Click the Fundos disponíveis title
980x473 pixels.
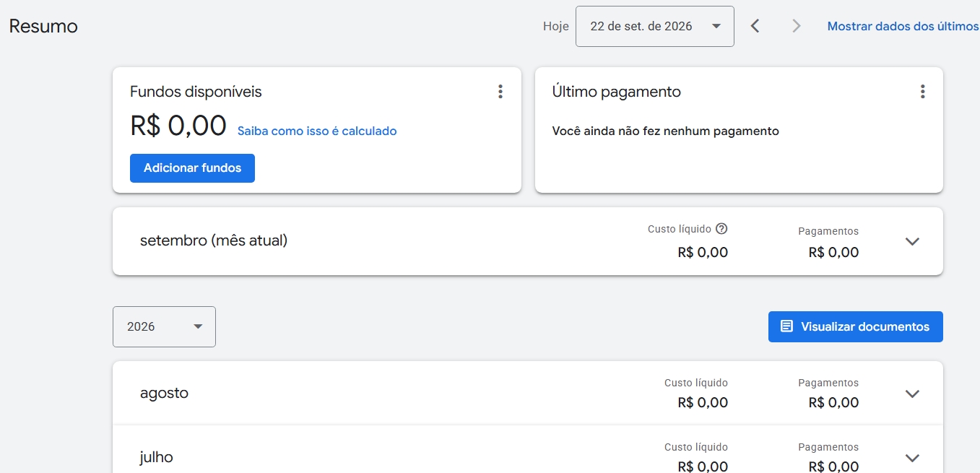[196, 92]
